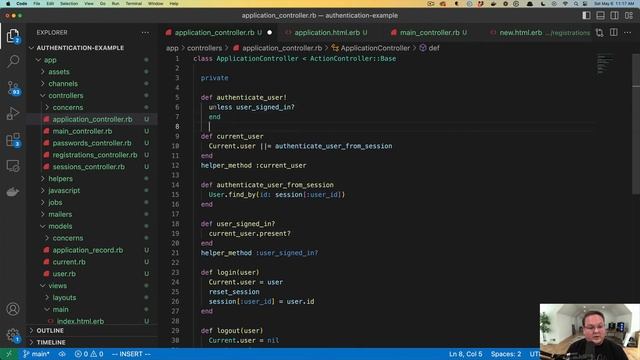
Task: Click controllers in the breadcrumb
Action: [x=204, y=48]
